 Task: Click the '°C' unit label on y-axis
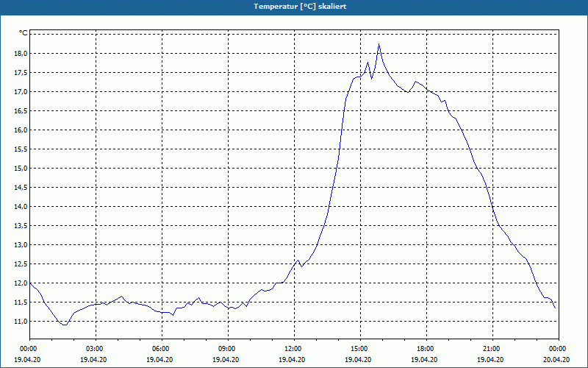[x=24, y=33]
